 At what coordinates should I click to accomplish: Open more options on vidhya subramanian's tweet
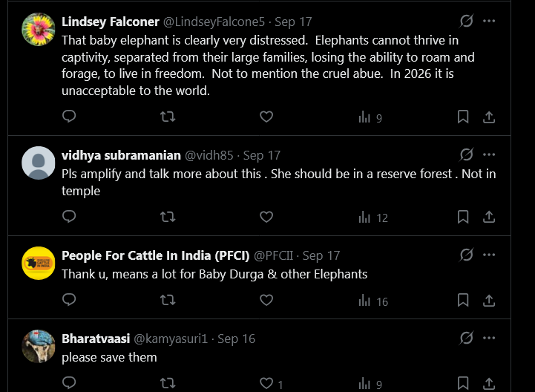[x=488, y=154]
